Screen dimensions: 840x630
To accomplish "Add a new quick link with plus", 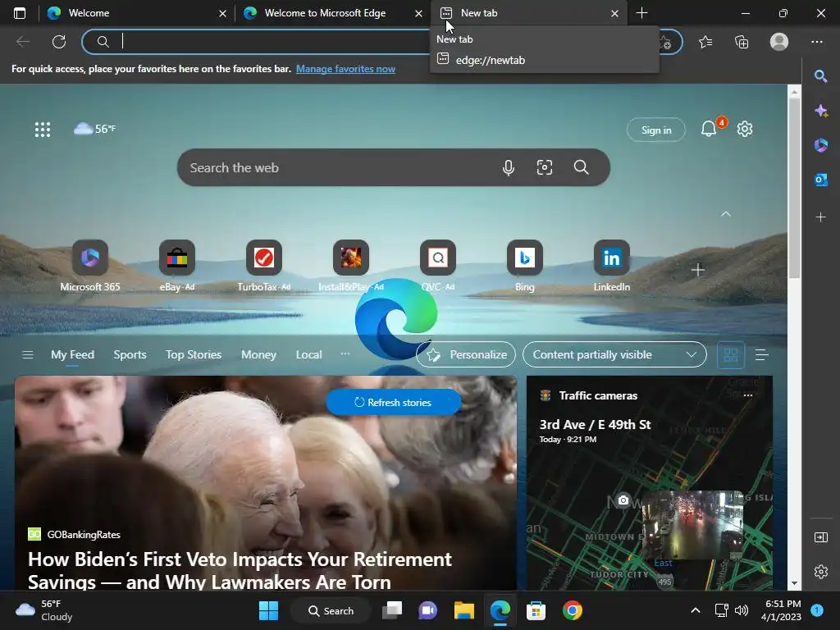I will pyautogui.click(x=697, y=270).
